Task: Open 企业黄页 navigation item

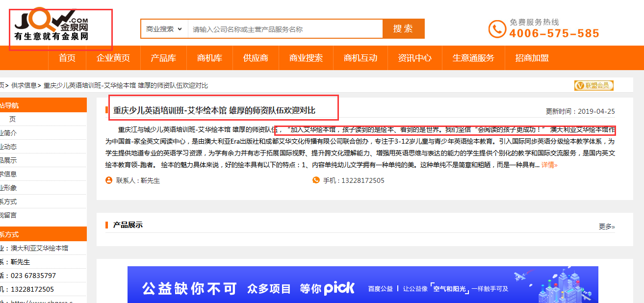Action: coord(113,58)
